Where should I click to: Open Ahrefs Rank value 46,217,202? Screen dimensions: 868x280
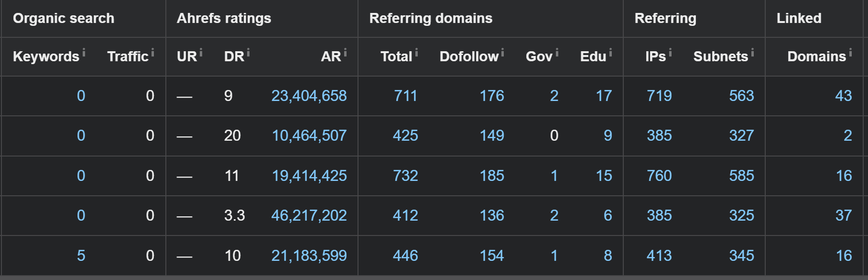(309, 215)
